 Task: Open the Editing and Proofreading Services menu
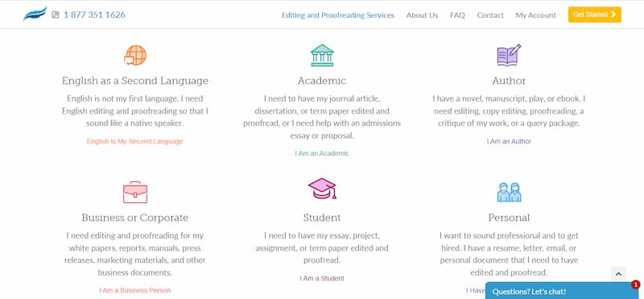pyautogui.click(x=337, y=15)
